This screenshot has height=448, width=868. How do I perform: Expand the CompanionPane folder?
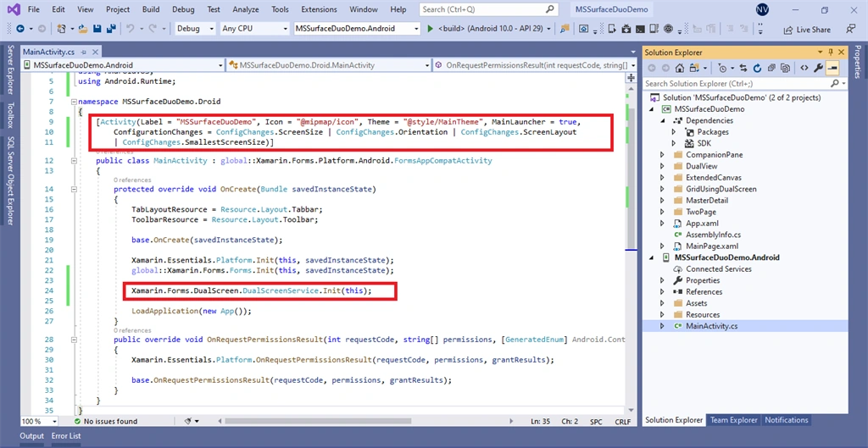point(662,155)
